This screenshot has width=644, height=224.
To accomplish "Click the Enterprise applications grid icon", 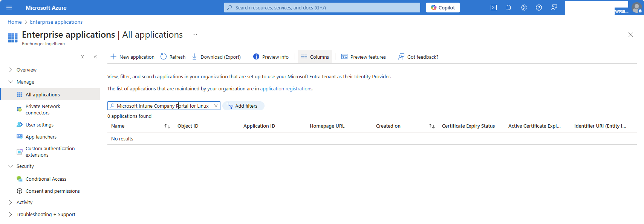I will tap(13, 38).
